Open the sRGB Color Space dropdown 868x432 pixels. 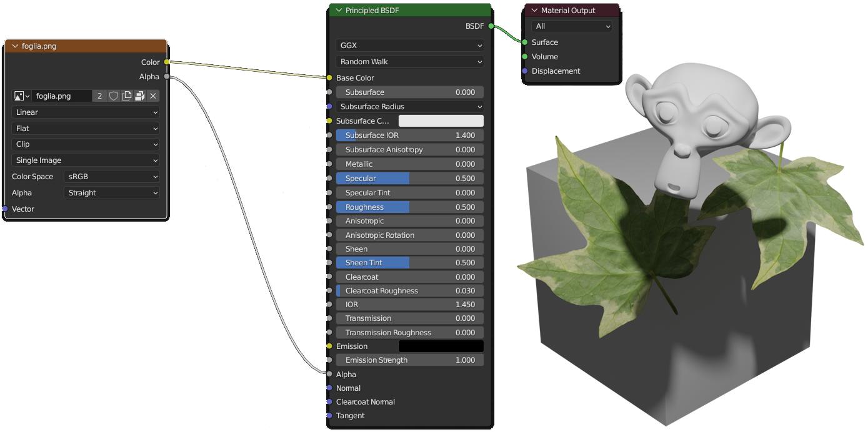point(111,177)
